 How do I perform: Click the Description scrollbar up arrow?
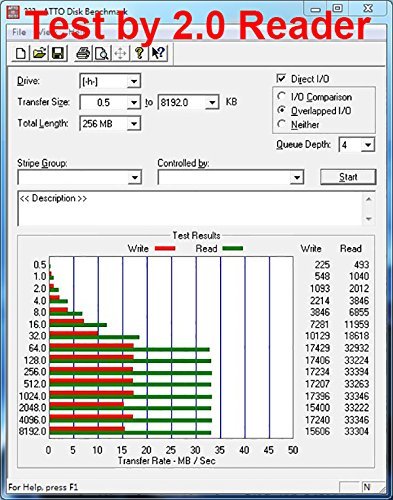pyautogui.click(x=369, y=199)
